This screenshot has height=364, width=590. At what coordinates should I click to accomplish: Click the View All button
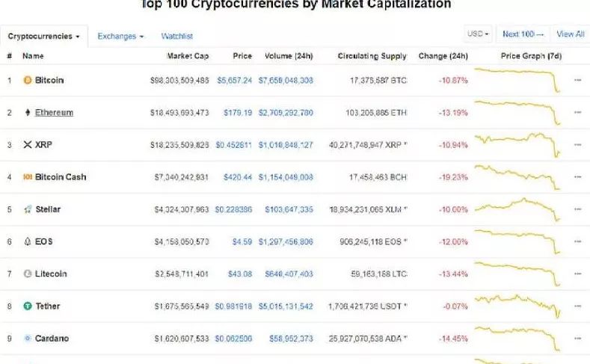point(571,34)
